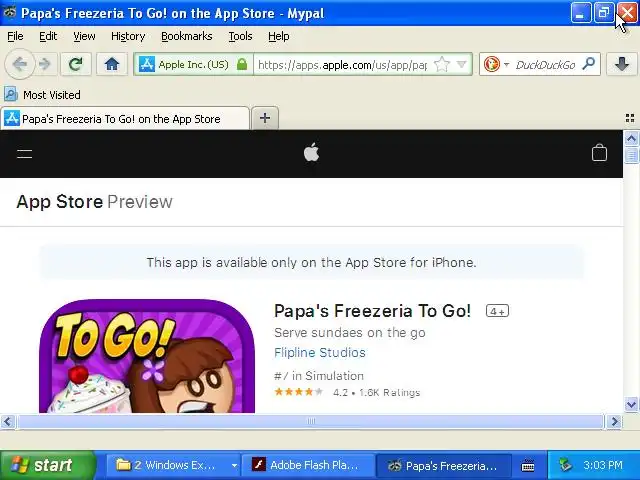Open the home page via house icon
Image resolution: width=640 pixels, height=480 pixels.
(x=111, y=64)
